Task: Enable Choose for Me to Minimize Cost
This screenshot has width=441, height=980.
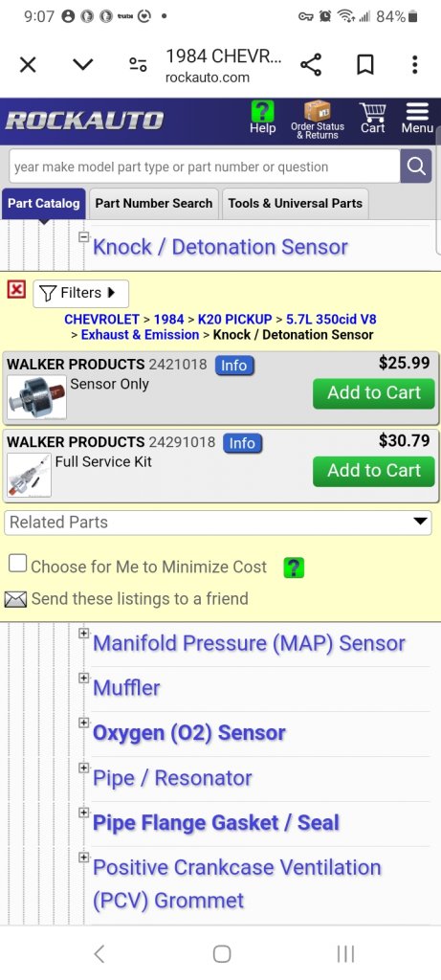Action: [x=17, y=564]
